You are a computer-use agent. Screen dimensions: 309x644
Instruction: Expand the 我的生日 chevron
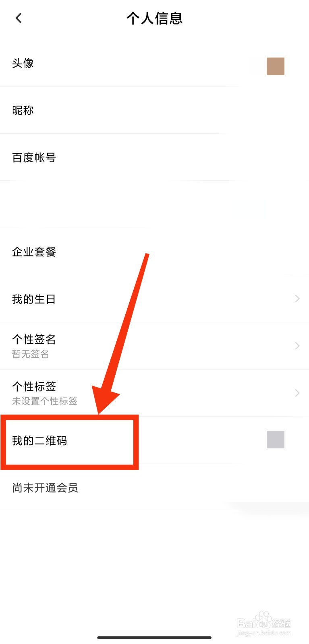tap(297, 299)
